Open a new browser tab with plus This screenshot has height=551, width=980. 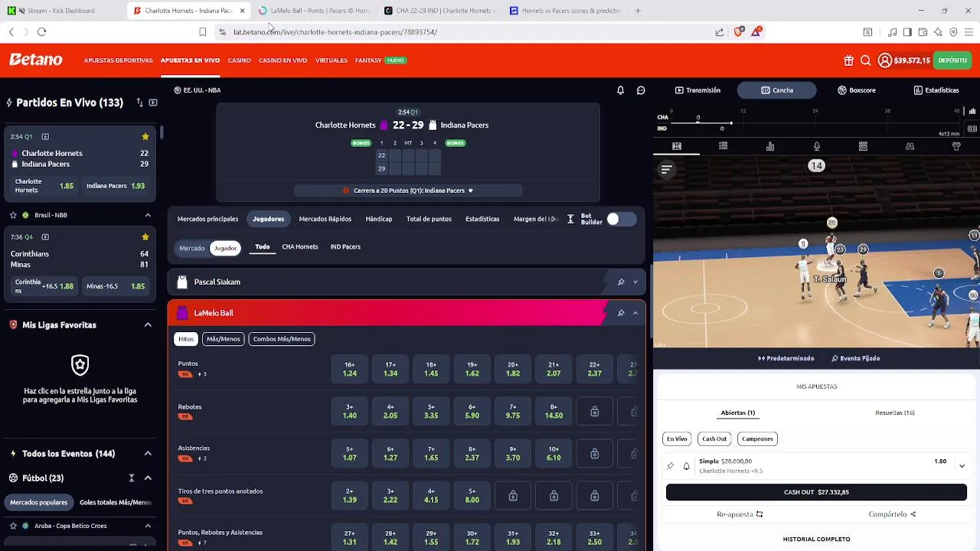click(x=638, y=11)
